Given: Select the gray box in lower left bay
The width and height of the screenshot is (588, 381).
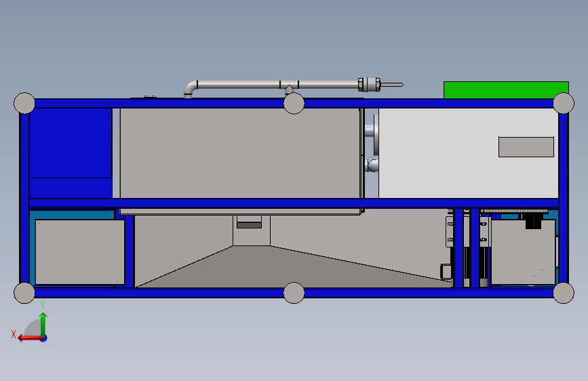Looking at the screenshot, I should coord(80,252).
